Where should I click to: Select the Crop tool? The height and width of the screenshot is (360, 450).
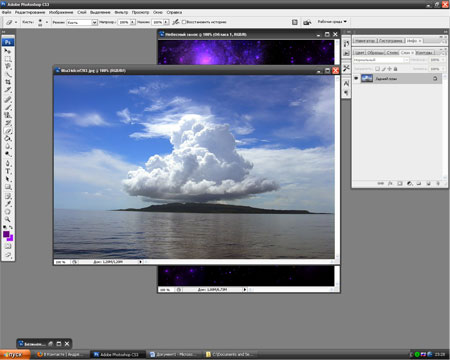(8, 82)
